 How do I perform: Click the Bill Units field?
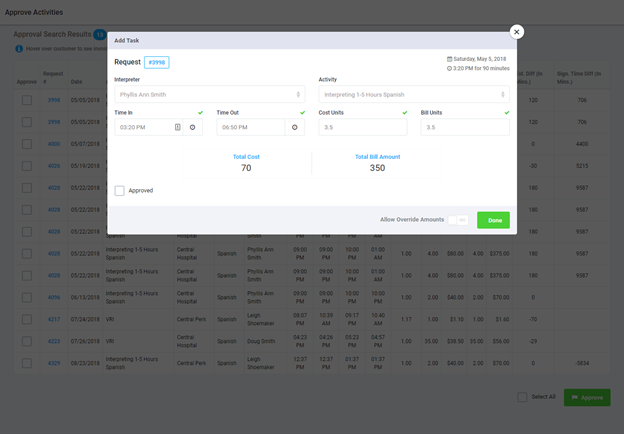click(465, 127)
